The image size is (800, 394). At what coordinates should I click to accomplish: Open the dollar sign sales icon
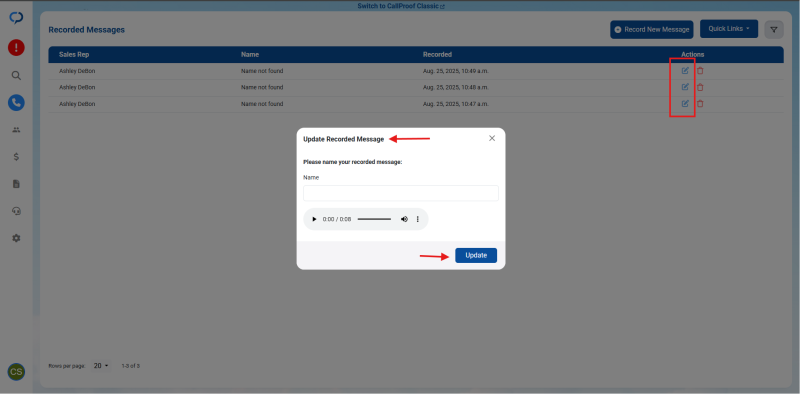pos(16,157)
